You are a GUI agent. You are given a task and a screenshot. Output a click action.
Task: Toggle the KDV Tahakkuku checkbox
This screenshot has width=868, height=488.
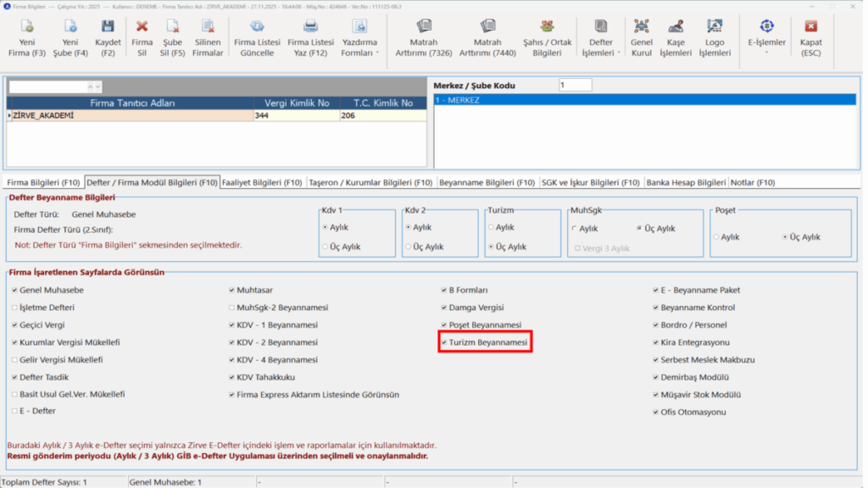click(x=231, y=377)
